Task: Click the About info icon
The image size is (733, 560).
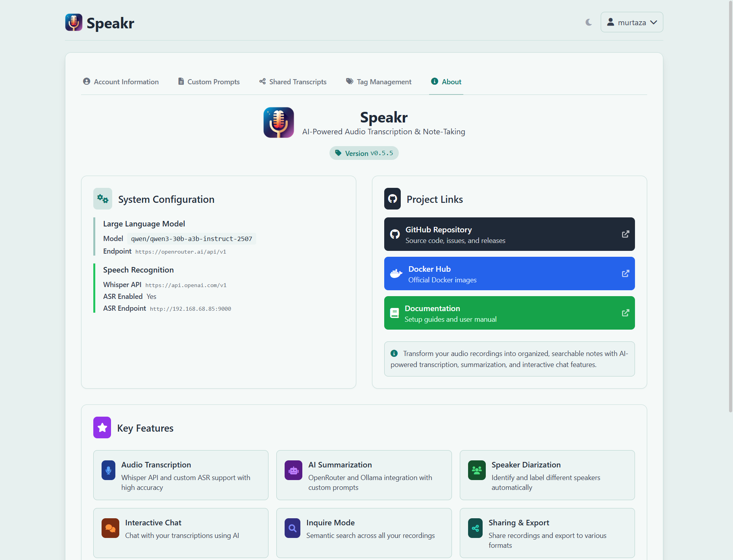Action: pyautogui.click(x=435, y=81)
